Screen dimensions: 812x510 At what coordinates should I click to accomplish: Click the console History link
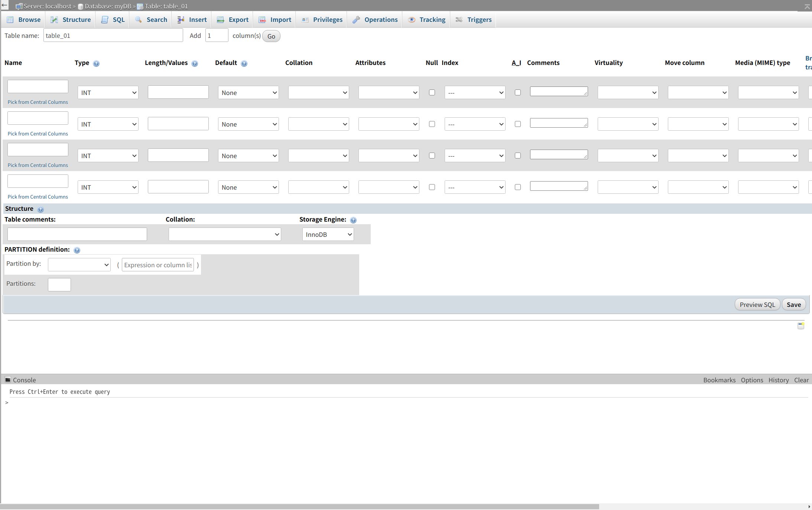[779, 380]
